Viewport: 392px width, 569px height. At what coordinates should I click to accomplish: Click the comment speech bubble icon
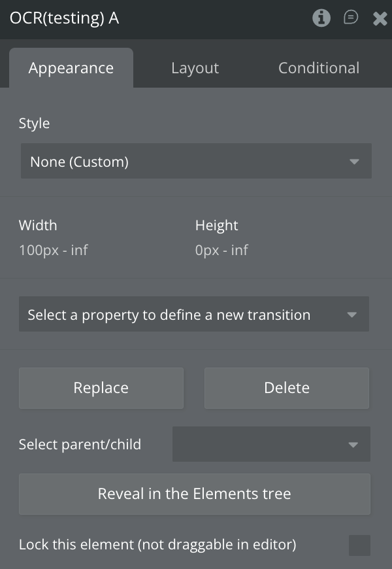click(351, 18)
